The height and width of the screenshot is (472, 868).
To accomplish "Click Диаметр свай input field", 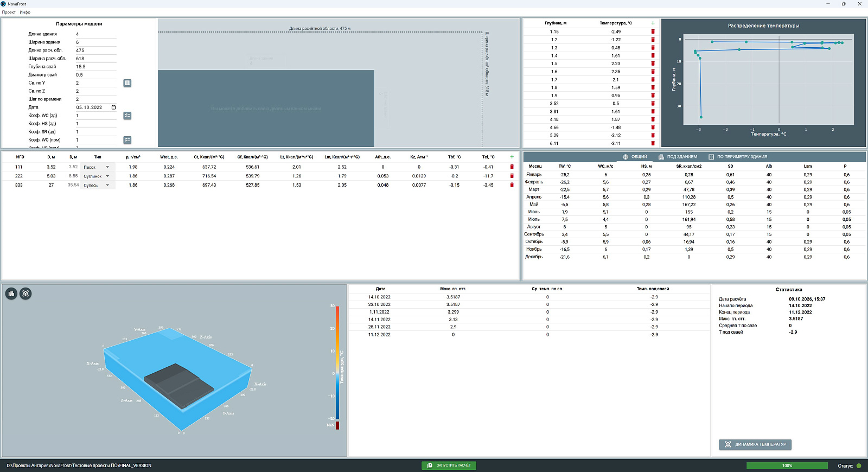I will click(x=95, y=75).
